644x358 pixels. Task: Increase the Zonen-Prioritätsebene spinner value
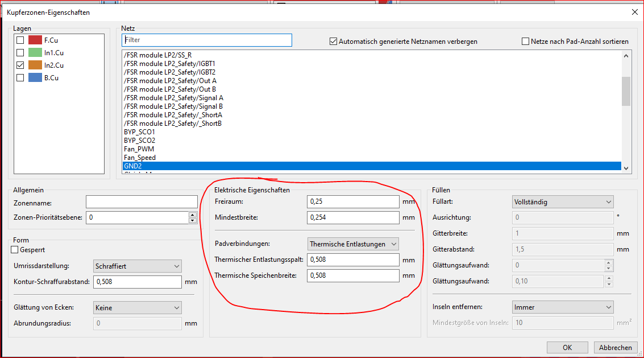(x=193, y=215)
